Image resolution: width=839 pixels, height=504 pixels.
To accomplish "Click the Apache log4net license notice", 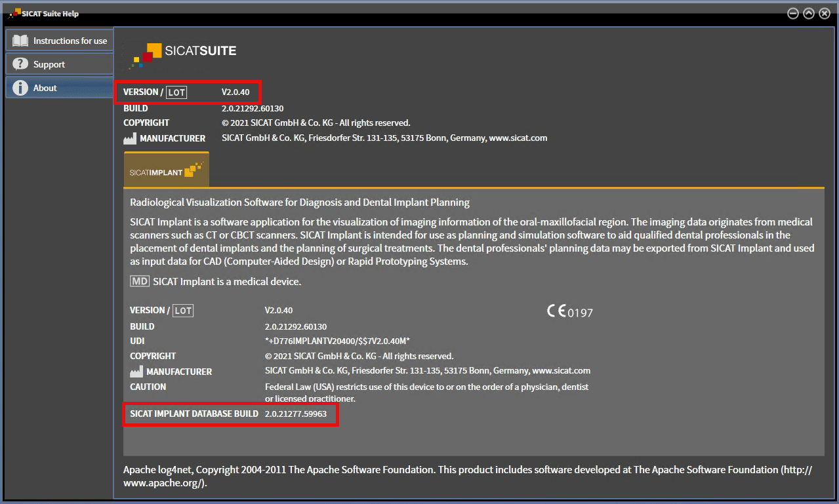I will [x=468, y=476].
